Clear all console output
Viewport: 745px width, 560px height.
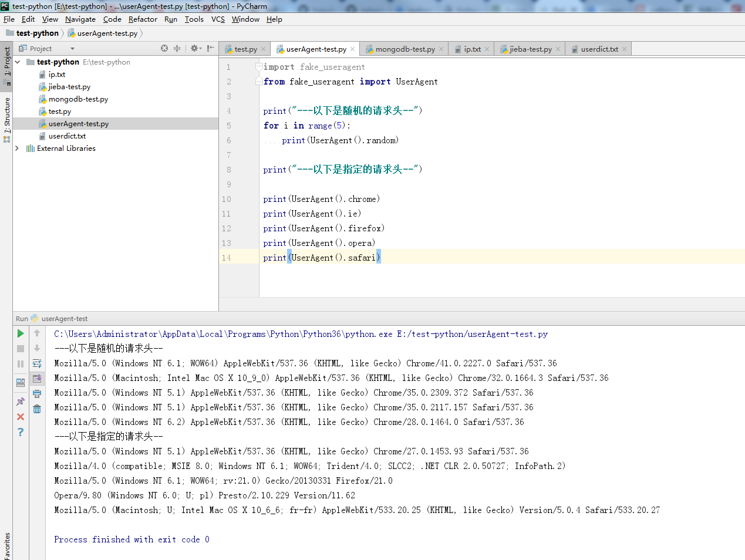[x=37, y=408]
